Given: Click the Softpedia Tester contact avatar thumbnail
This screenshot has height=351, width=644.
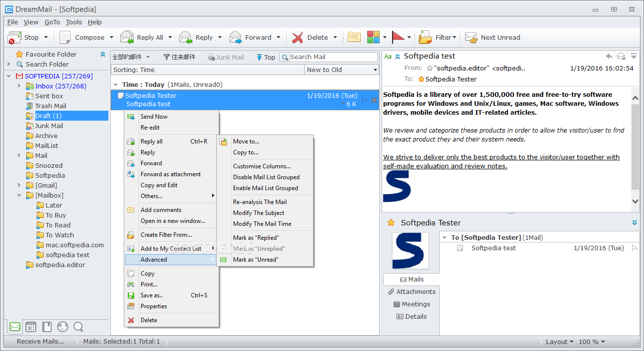Looking at the screenshot, I should pos(410,251).
